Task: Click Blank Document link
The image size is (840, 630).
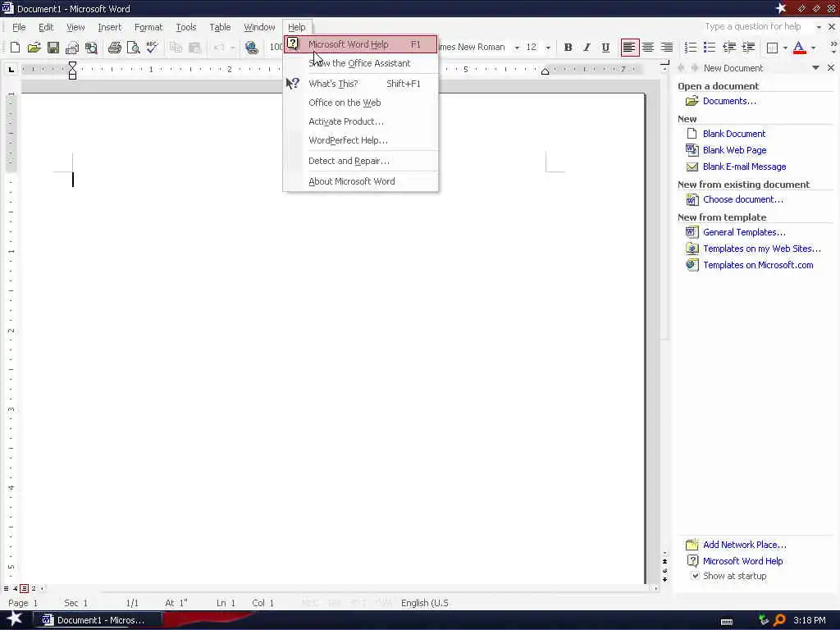Action: [x=734, y=134]
